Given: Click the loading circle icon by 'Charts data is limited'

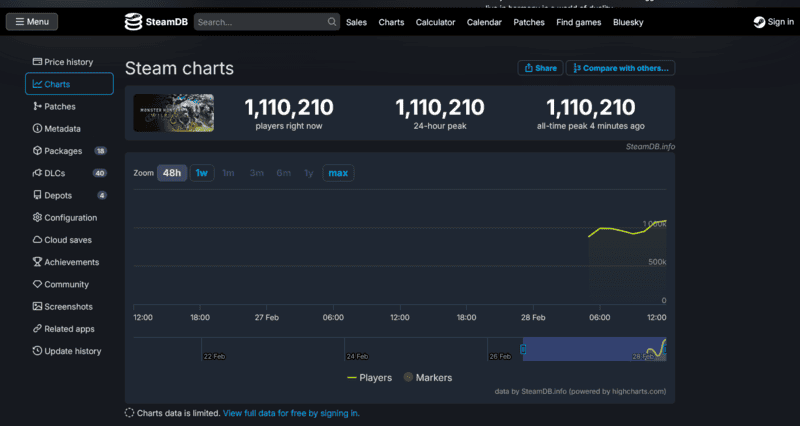Looking at the screenshot, I should point(130,413).
